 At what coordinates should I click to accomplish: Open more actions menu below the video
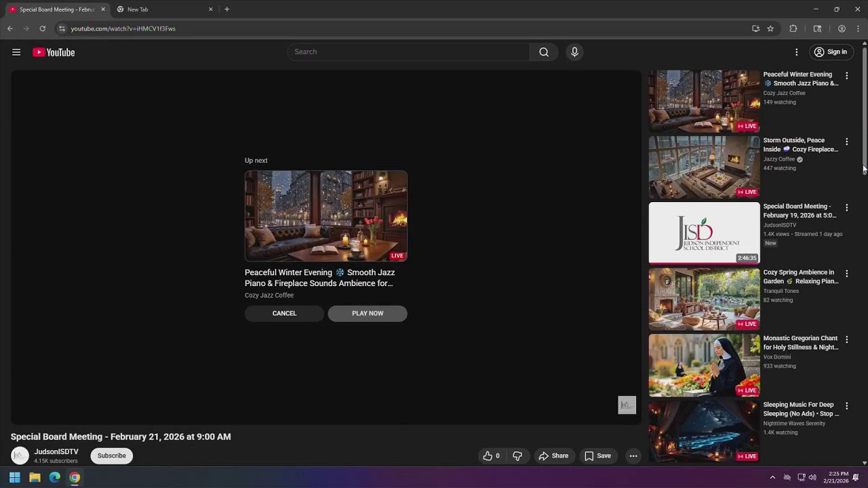coord(633,456)
